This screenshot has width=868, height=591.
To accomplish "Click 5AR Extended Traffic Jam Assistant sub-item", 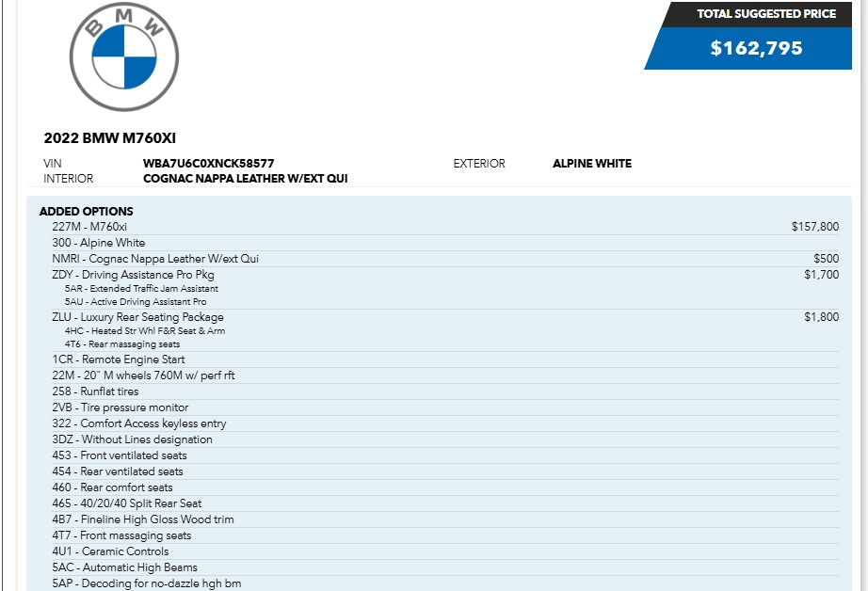I will (x=141, y=289).
